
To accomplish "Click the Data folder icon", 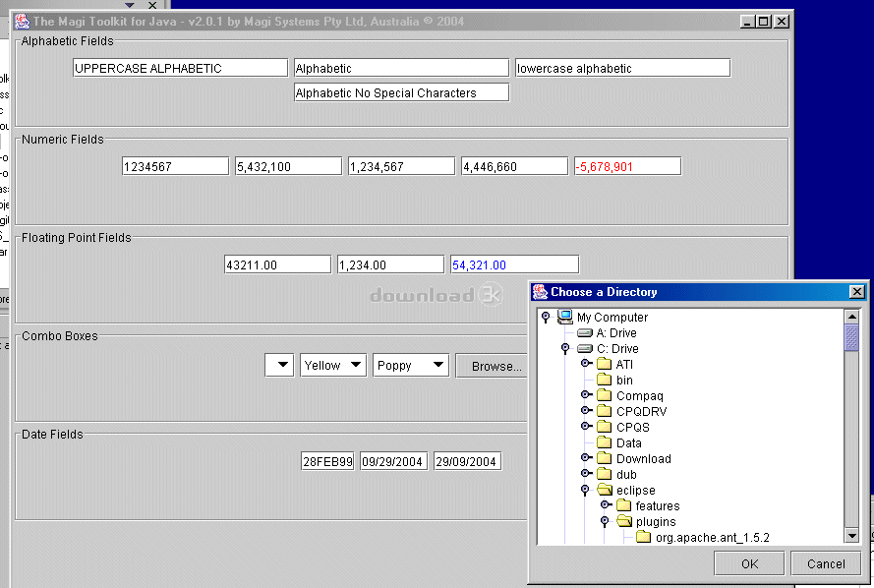I will click(x=604, y=443).
